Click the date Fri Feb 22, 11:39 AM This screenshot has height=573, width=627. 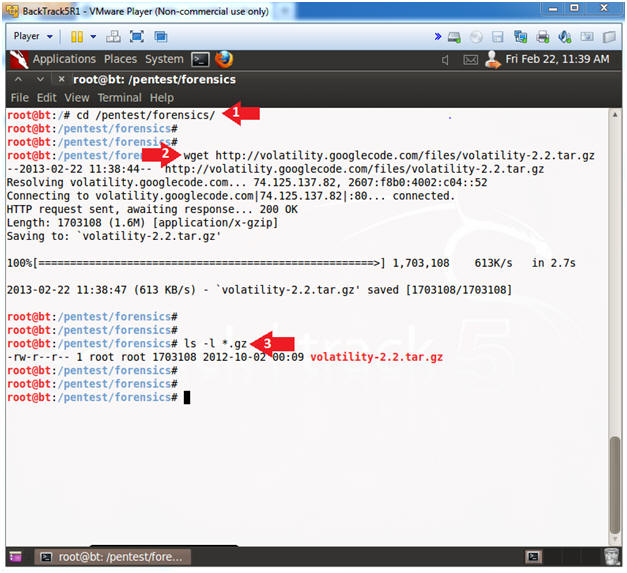tap(557, 59)
